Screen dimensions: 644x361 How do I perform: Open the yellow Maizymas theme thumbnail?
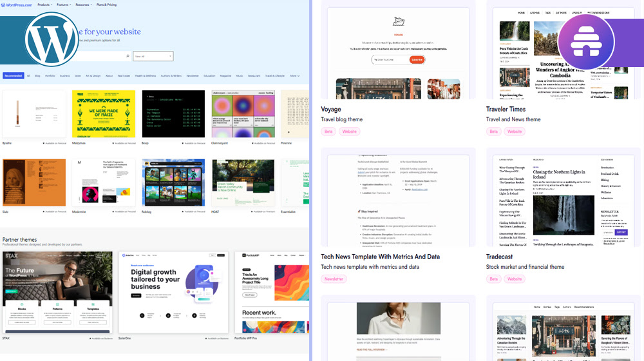[x=104, y=114]
